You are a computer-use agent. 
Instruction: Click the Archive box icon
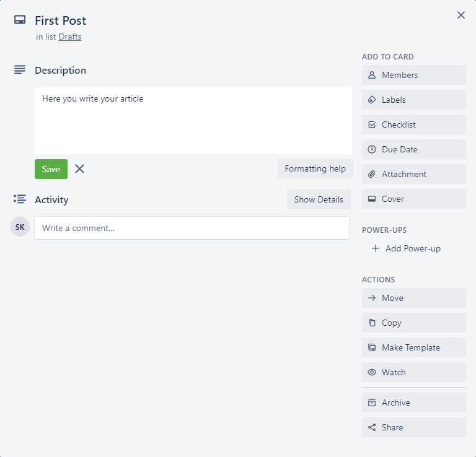click(x=372, y=403)
